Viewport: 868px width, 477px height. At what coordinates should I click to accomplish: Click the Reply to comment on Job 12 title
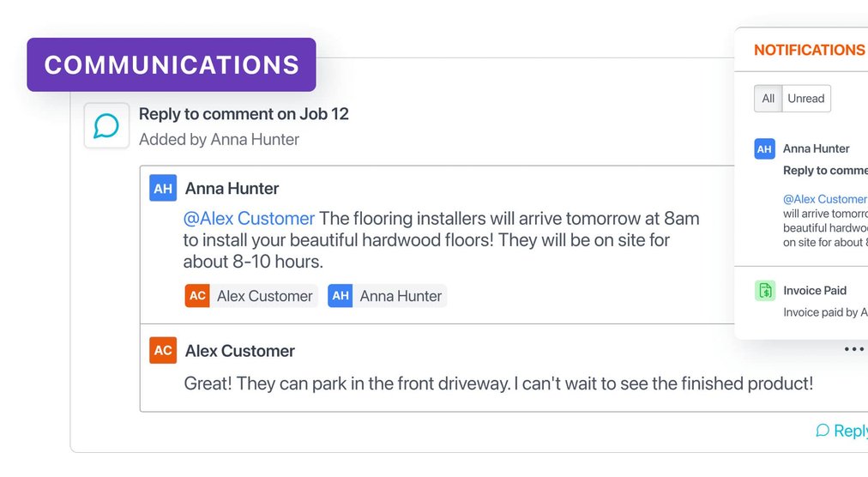[244, 114]
